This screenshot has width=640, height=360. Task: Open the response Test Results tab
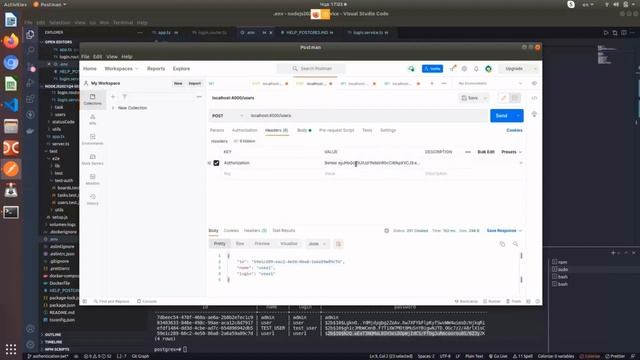(283, 231)
